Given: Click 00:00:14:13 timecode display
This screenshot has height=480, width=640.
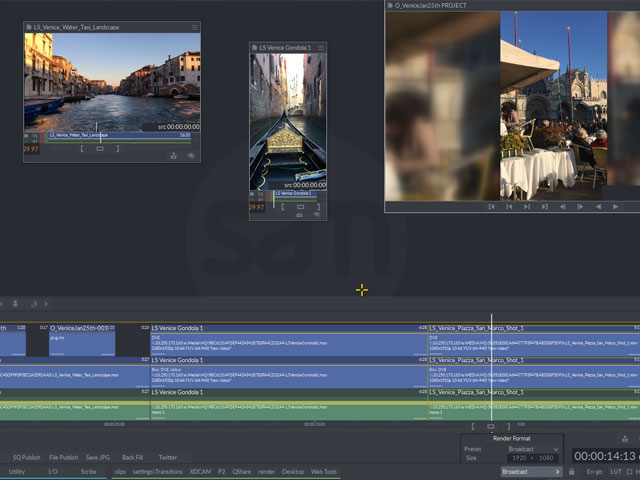Looking at the screenshot, I should click(x=604, y=456).
